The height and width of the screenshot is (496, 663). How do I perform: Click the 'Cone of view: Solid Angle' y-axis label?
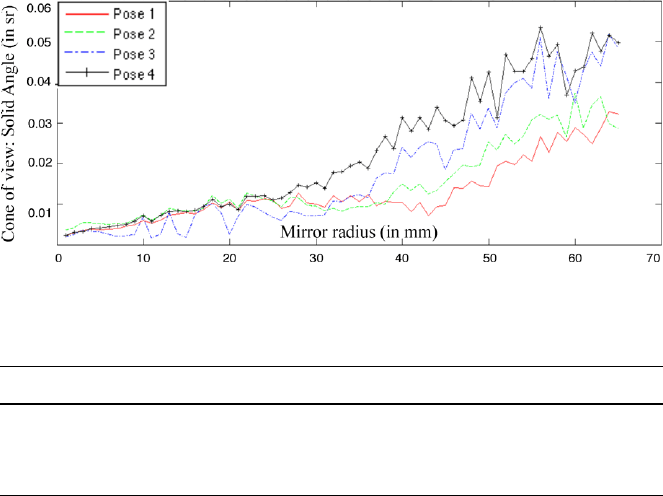8,124
